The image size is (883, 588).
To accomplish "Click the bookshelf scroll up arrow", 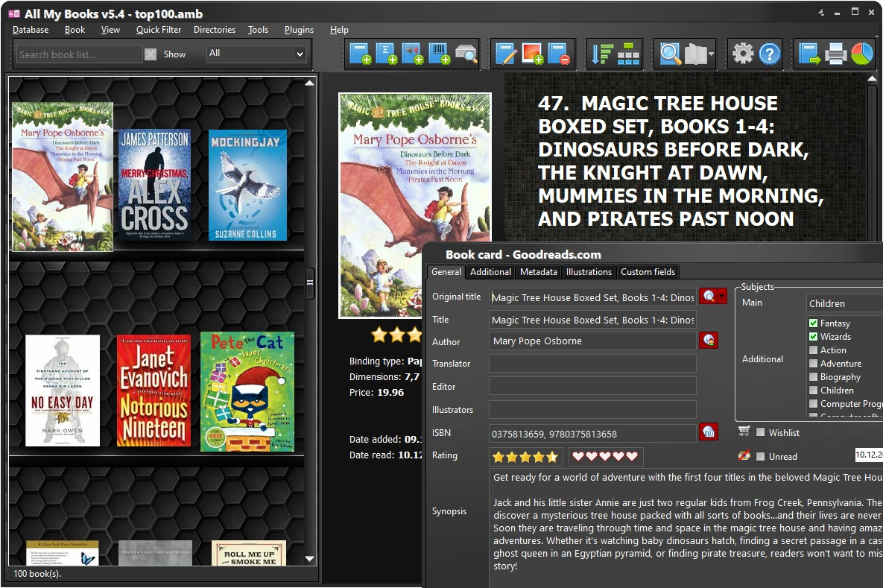I will tap(310, 83).
